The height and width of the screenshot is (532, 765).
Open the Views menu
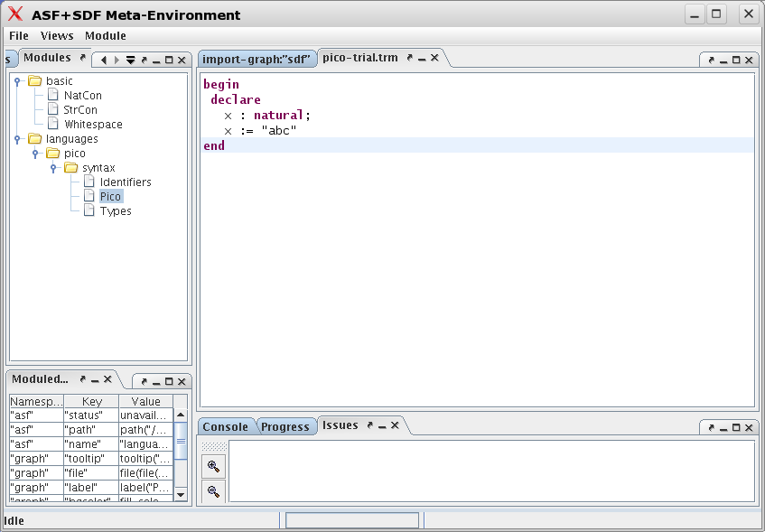(57, 35)
